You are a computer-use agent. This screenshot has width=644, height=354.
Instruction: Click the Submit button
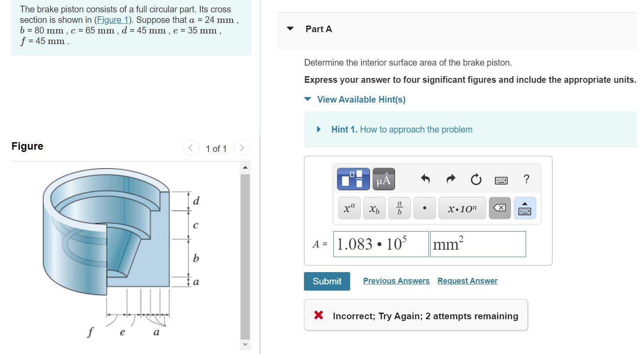(326, 281)
